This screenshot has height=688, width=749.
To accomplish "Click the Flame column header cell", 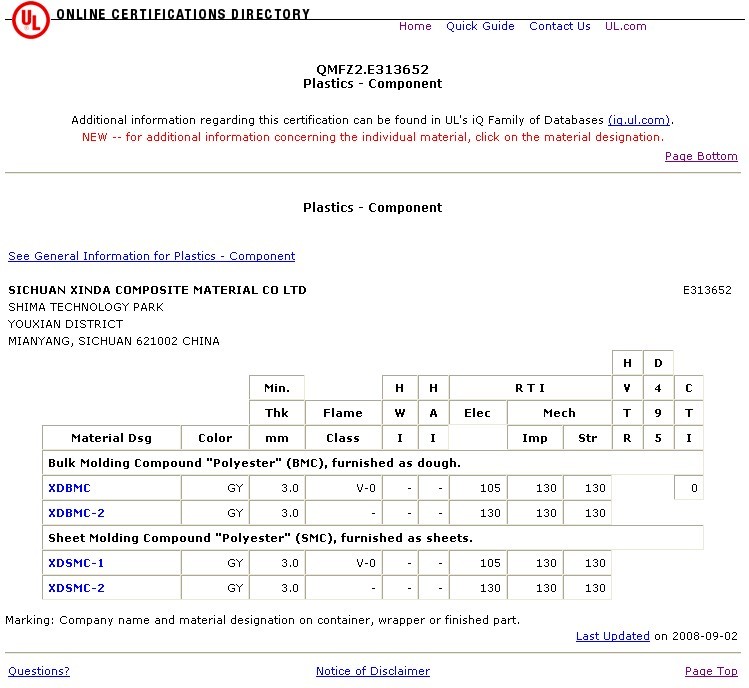I will [x=343, y=413].
